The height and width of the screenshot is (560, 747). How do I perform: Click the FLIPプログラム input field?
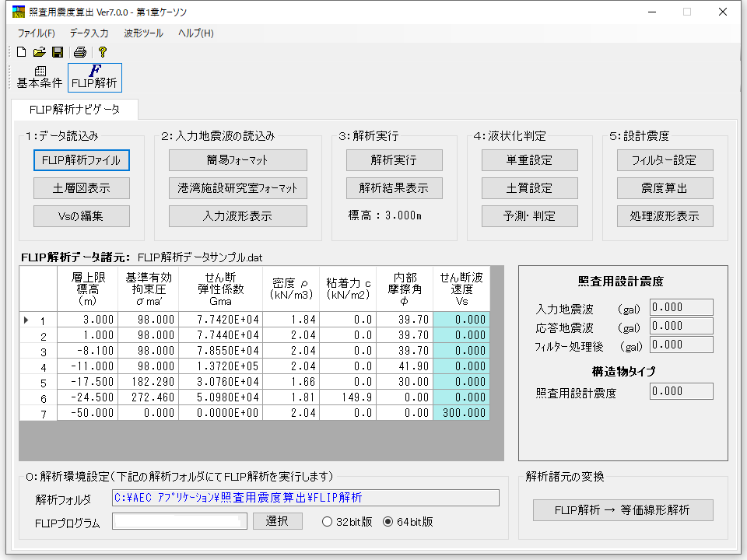[180, 521]
